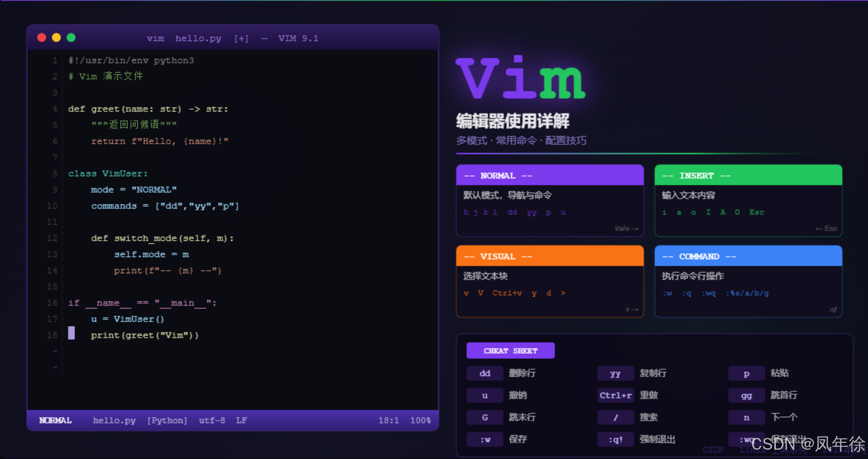Screen dimensions: 868x459
Task: Click the '← Esc' hint in INSERT card
Action: pyautogui.click(x=826, y=228)
